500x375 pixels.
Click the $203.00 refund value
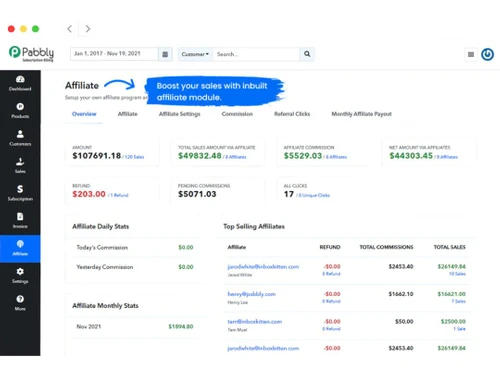point(89,194)
